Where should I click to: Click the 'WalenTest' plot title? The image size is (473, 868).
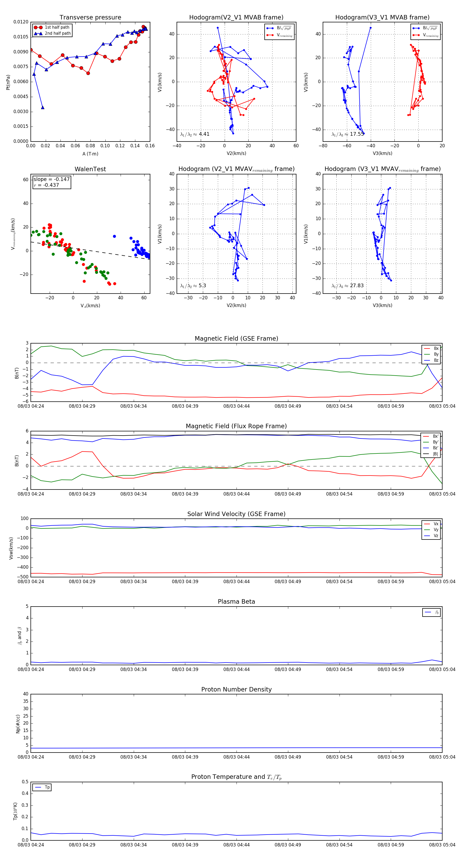[x=90, y=169]
